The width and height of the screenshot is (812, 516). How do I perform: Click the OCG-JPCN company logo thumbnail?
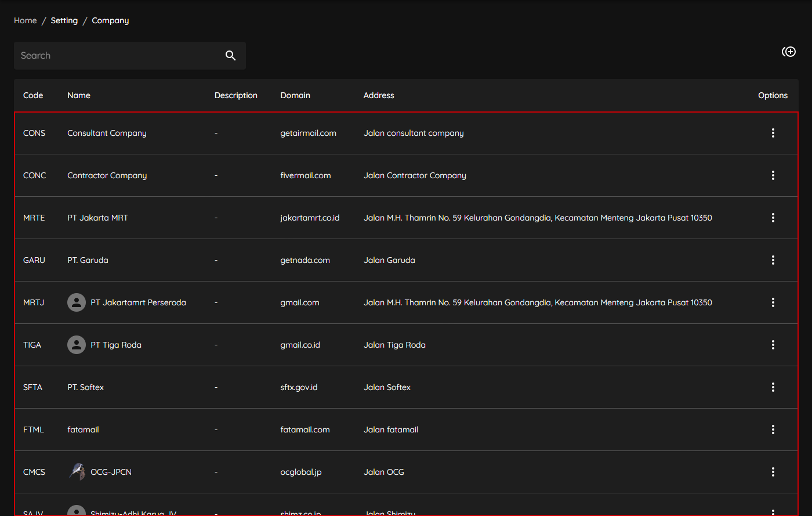coord(77,472)
